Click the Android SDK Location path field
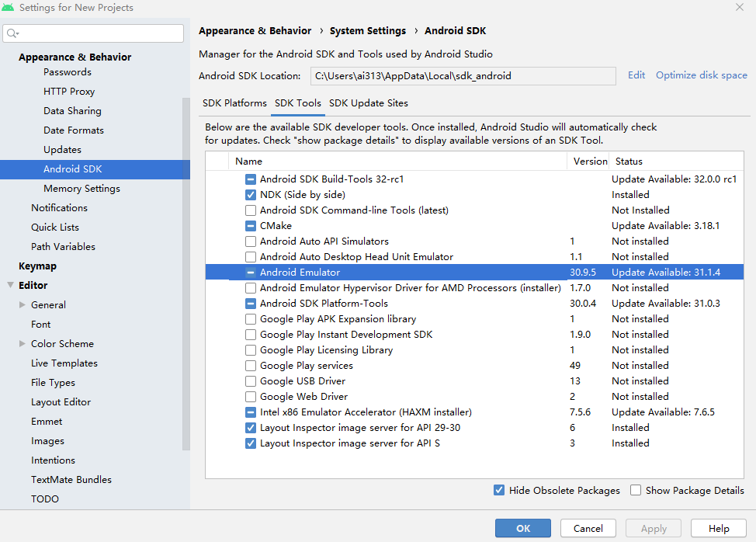Viewport: 756px width, 542px height. tap(463, 75)
